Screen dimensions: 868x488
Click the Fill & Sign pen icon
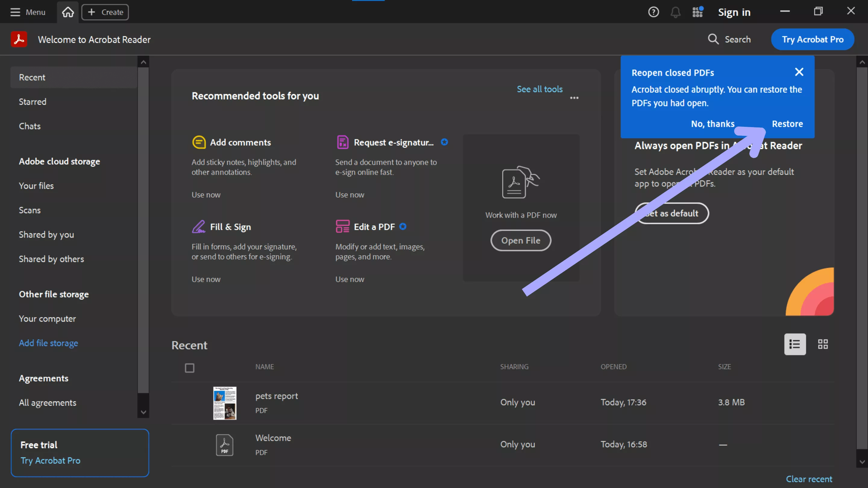click(x=199, y=227)
